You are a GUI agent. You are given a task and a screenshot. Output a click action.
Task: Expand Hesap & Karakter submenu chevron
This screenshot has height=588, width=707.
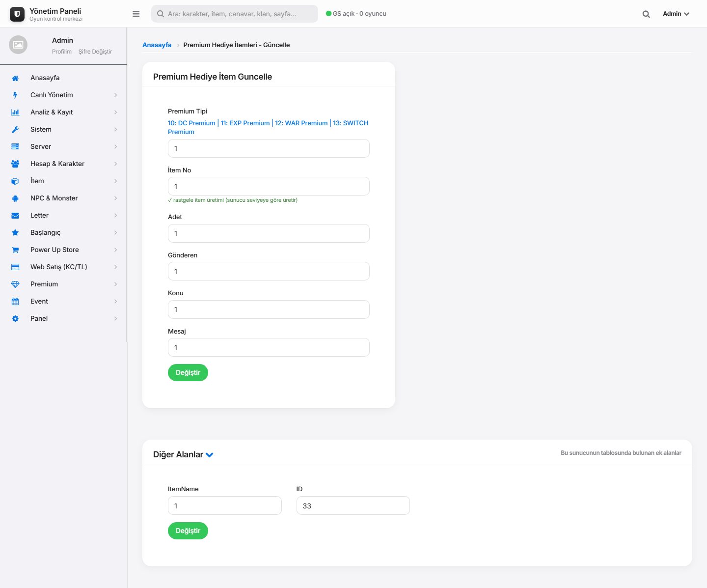116,164
